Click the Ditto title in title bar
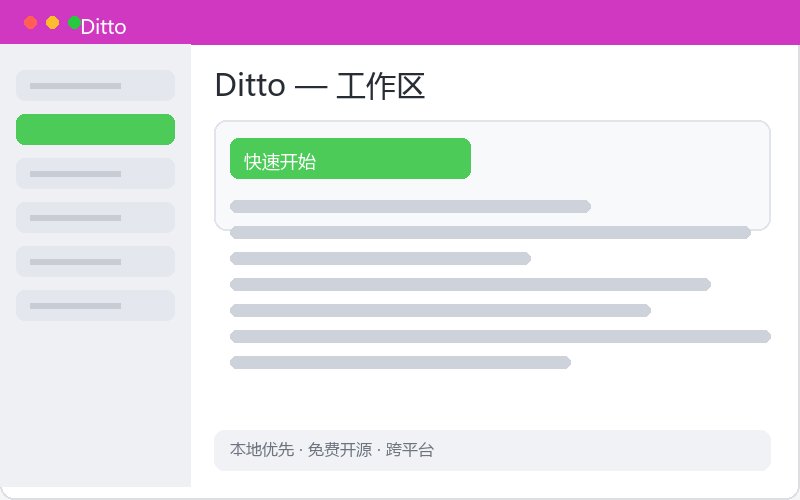The height and width of the screenshot is (500, 800). tap(104, 27)
